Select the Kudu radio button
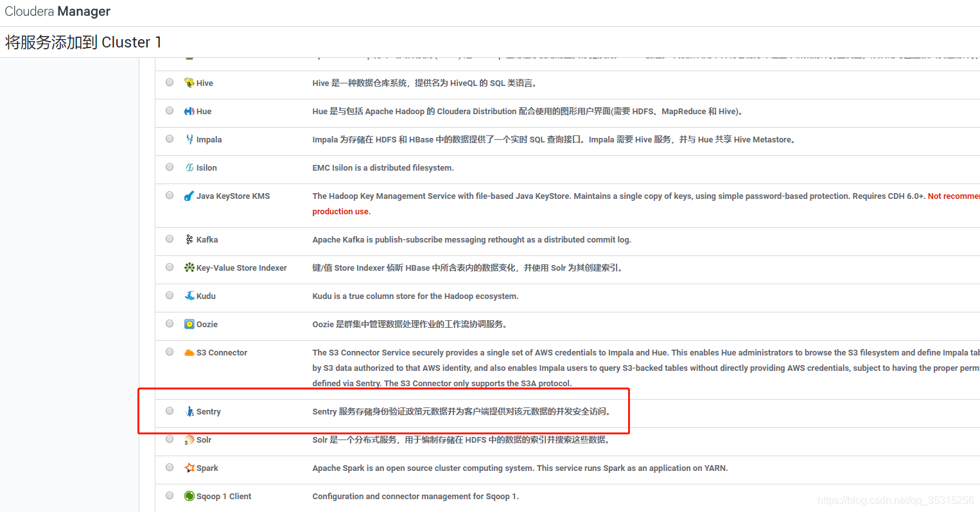The width and height of the screenshot is (980, 512). 170,295
